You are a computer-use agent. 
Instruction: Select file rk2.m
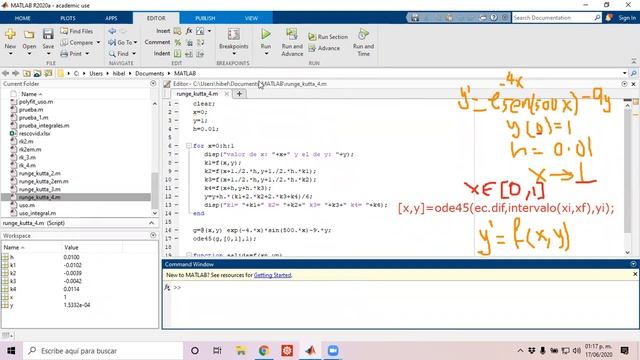26,142
